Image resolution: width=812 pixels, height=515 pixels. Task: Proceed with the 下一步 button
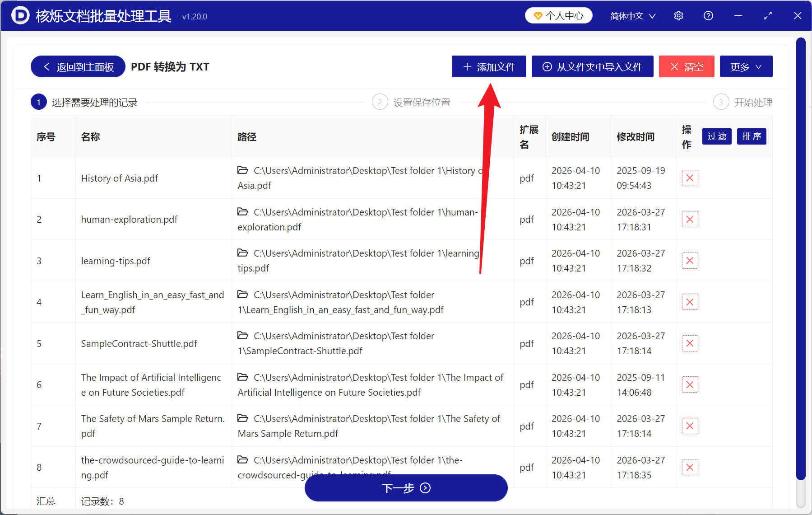[406, 488]
